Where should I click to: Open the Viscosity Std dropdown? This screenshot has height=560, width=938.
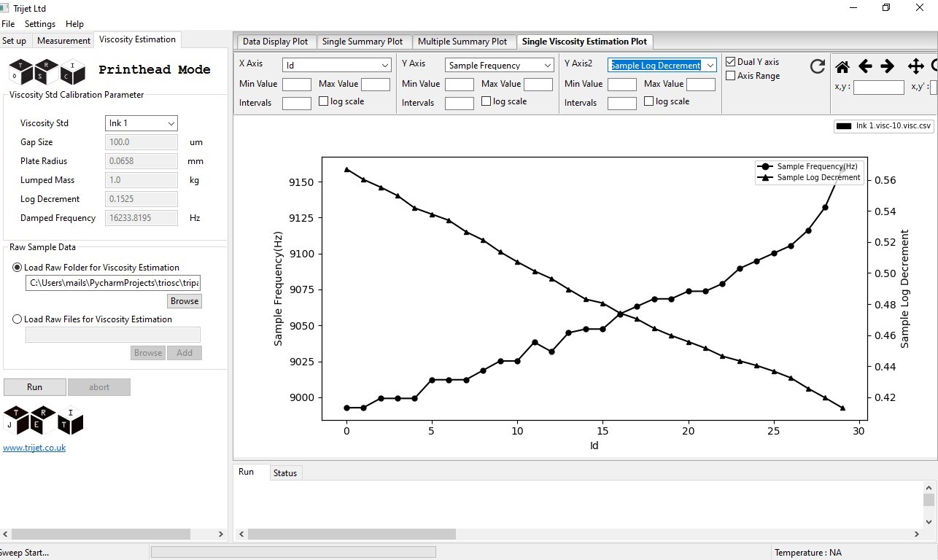point(141,123)
